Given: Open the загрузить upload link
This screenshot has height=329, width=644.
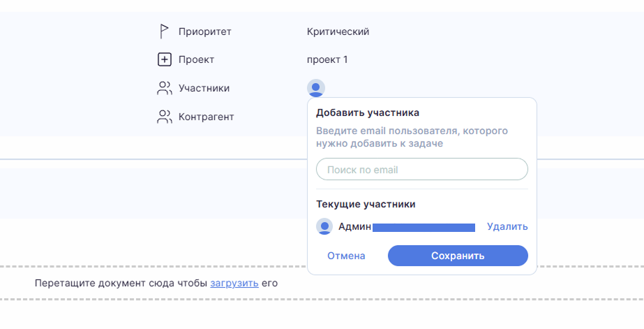Looking at the screenshot, I should 234,284.
